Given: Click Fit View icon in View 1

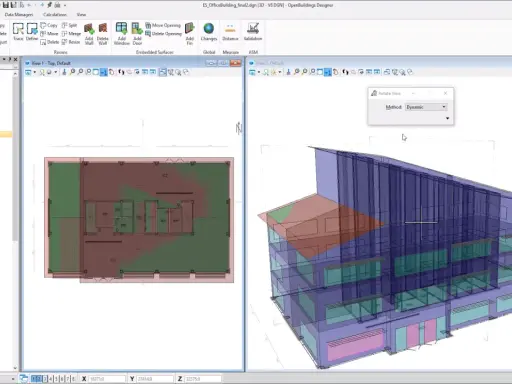Looking at the screenshot, I should pos(96,72).
